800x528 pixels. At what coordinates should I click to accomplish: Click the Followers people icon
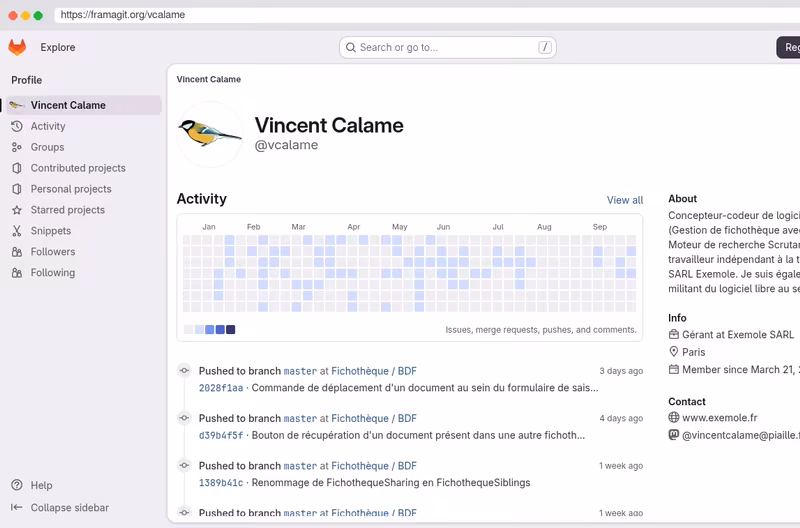point(17,252)
